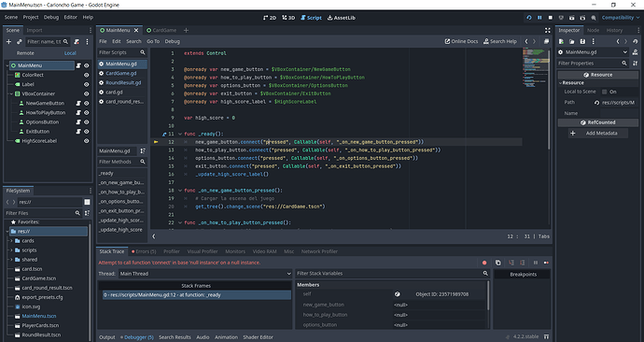Open script attached to NewGameButton node
Viewport: 644px width, 342px height.
(78, 103)
